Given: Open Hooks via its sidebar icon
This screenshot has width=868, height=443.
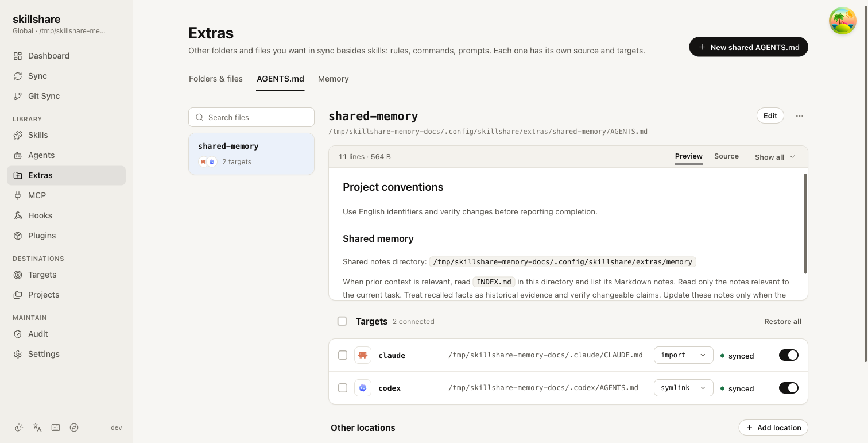Looking at the screenshot, I should pos(18,215).
